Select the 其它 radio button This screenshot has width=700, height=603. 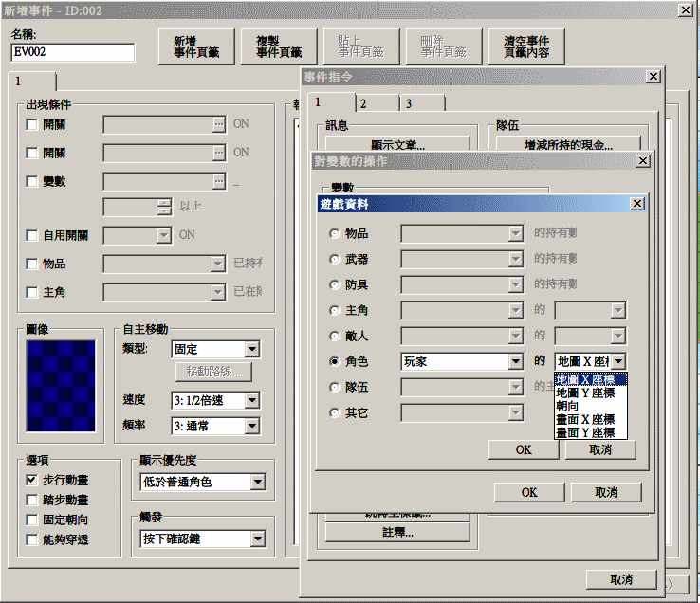(335, 413)
